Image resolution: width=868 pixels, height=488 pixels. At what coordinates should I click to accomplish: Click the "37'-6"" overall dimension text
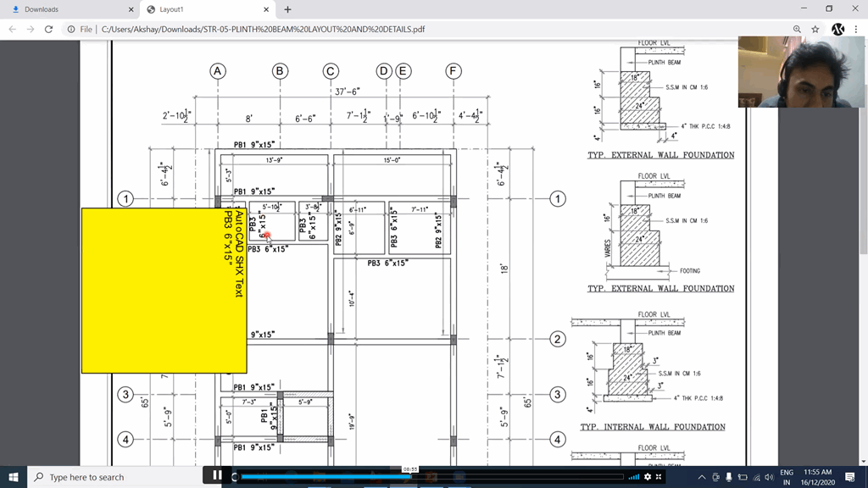pyautogui.click(x=347, y=91)
